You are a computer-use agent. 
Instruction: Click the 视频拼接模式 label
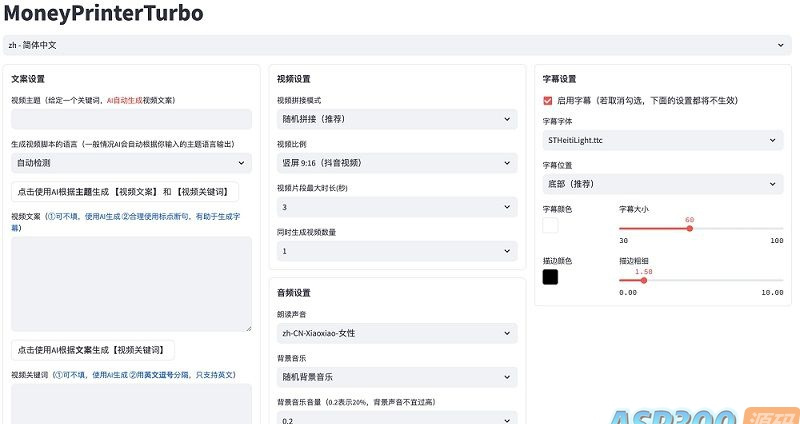(x=299, y=101)
